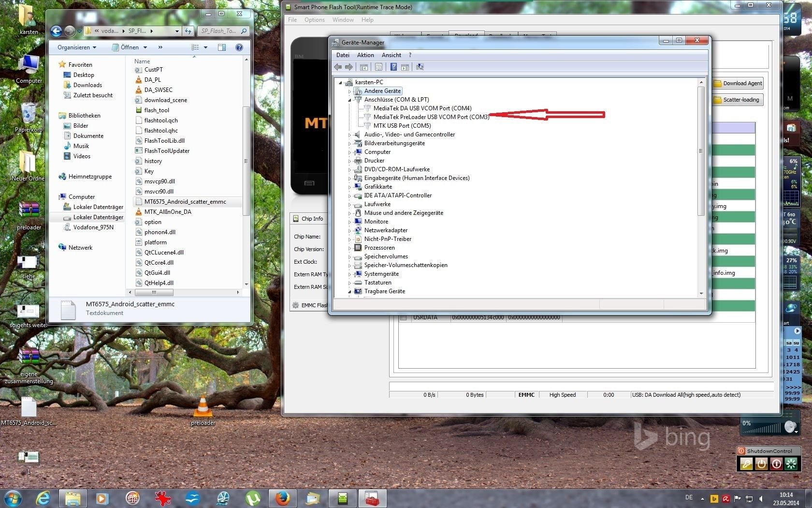Open Datei menu in Geräte-Manager

click(x=343, y=55)
